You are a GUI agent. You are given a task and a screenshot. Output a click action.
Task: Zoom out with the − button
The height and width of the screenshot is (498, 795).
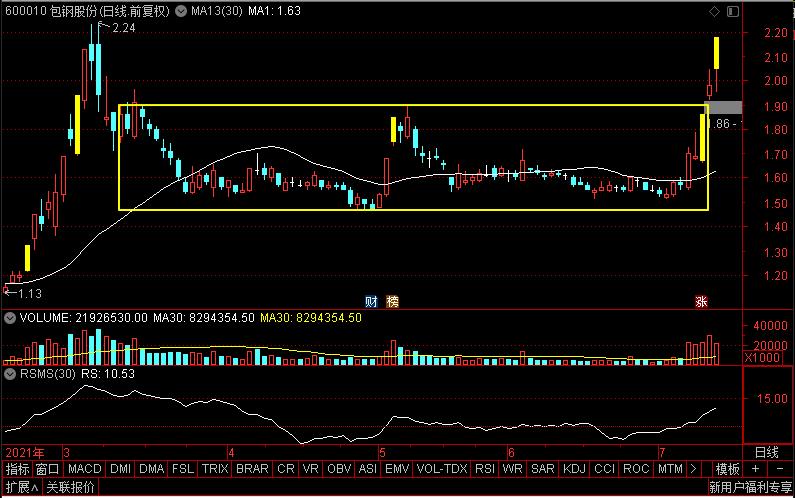[780, 469]
